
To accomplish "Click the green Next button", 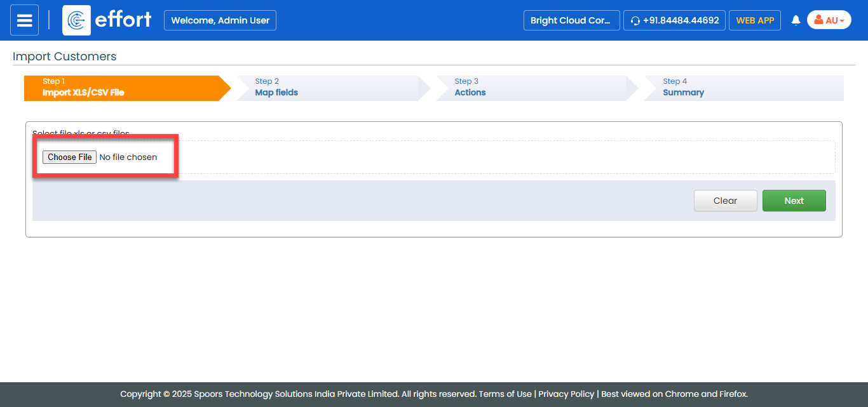I will pyautogui.click(x=794, y=201).
